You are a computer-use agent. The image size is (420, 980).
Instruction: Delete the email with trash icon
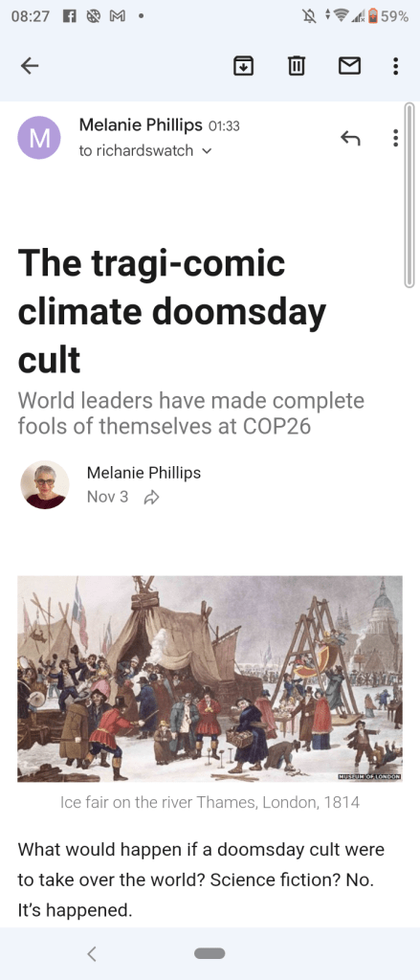[297, 66]
